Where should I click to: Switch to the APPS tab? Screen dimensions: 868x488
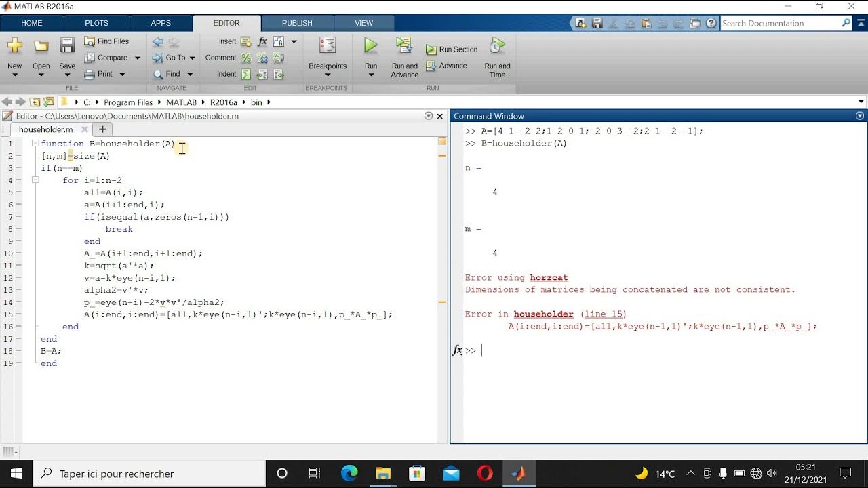pyautogui.click(x=161, y=23)
